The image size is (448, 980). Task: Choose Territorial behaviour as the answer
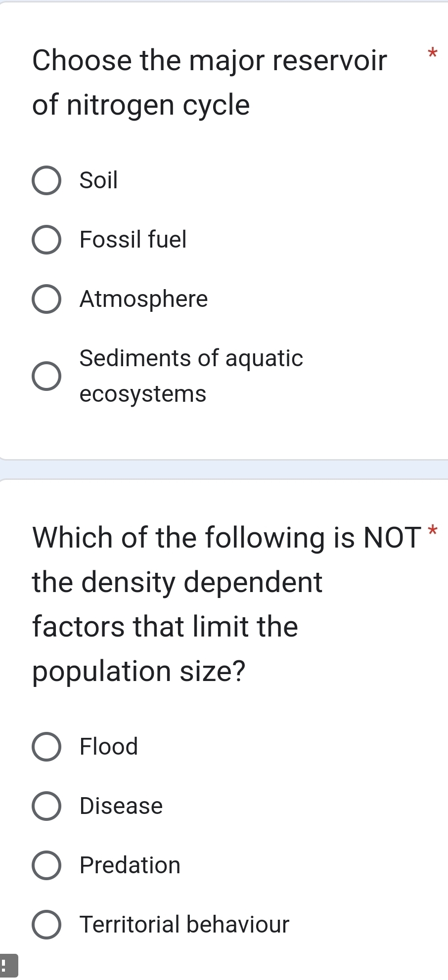tap(47, 925)
